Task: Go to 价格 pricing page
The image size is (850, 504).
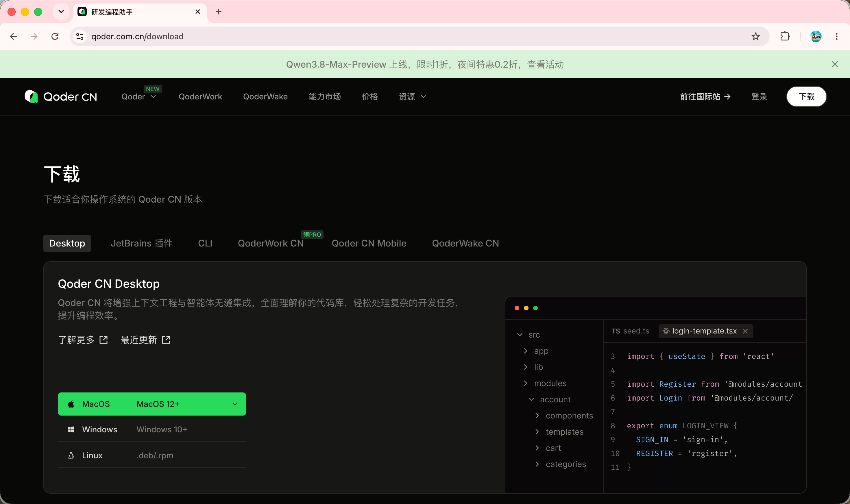Action: point(370,97)
